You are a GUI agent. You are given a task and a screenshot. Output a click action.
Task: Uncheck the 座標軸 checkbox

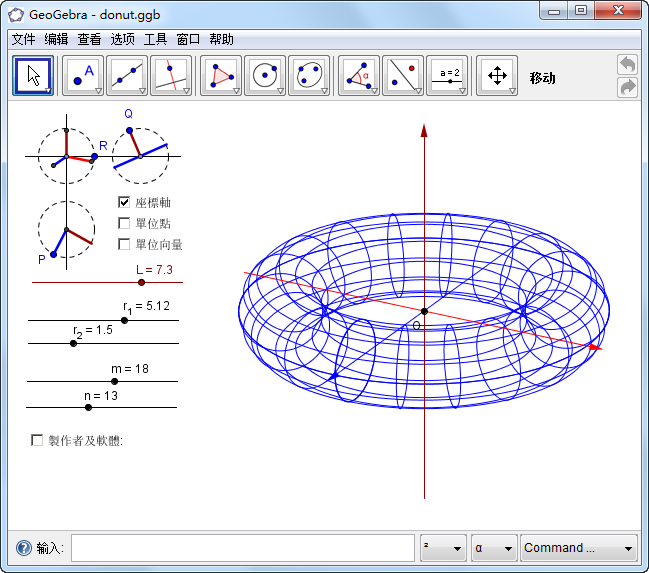click(125, 202)
